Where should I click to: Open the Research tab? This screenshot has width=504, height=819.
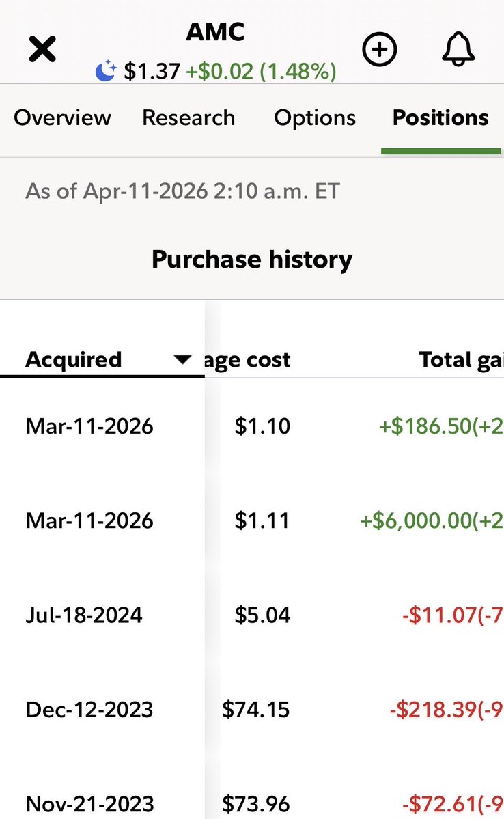pos(188,117)
